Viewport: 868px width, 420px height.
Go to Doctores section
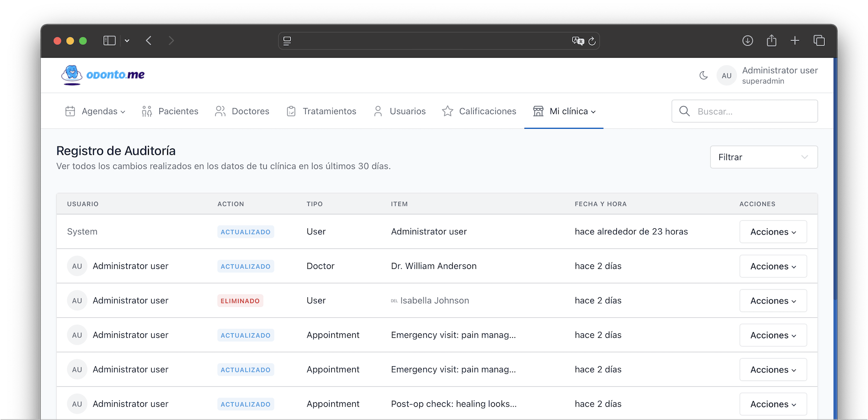[242, 111]
